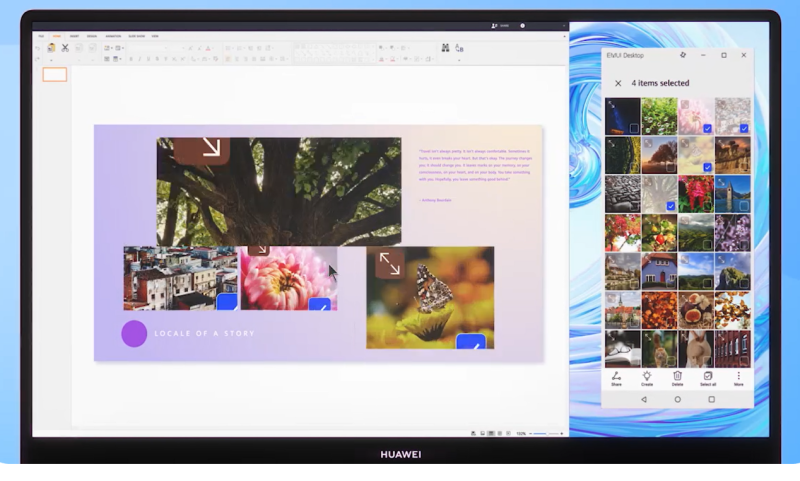Viewport: 800px width, 481px height.
Task: Tap the Recent apps square button
Action: tap(712, 399)
